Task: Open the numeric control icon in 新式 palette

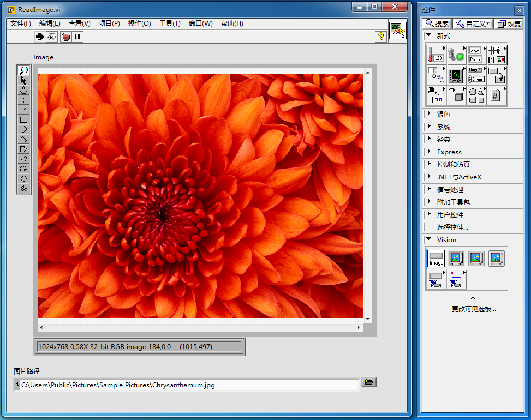Action: (435, 55)
